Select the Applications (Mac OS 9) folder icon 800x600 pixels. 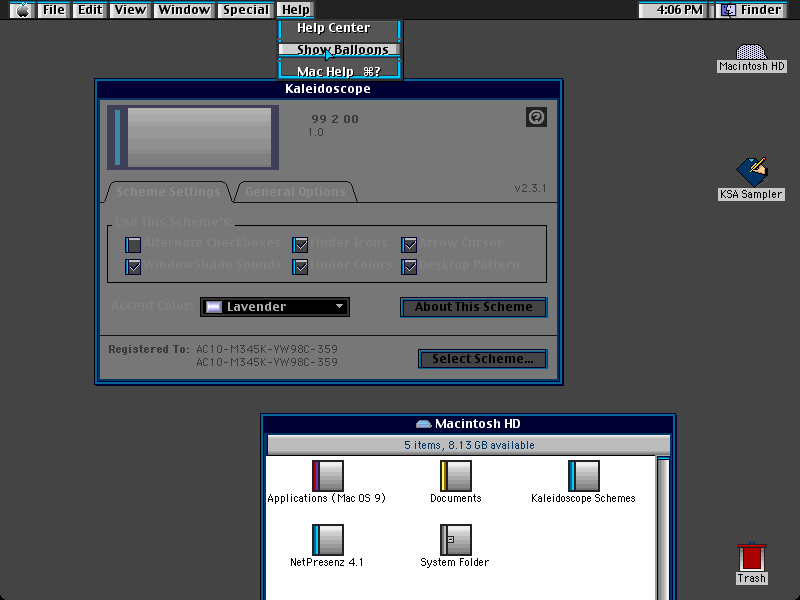tap(328, 476)
